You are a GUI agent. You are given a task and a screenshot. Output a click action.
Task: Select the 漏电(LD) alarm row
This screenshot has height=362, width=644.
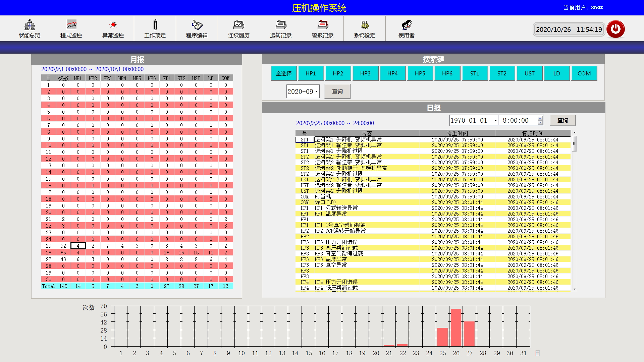point(433,202)
